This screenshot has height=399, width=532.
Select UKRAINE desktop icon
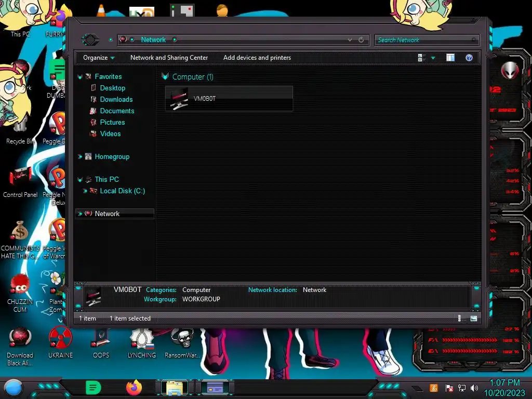point(60,343)
